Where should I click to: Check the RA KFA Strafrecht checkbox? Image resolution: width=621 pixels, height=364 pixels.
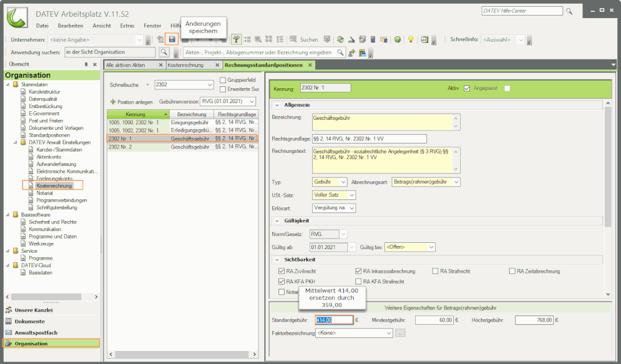(x=359, y=281)
